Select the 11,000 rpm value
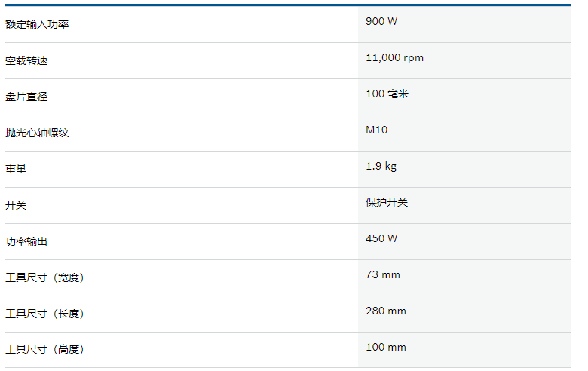Image resolution: width=588 pixels, height=371 pixels. [394, 58]
